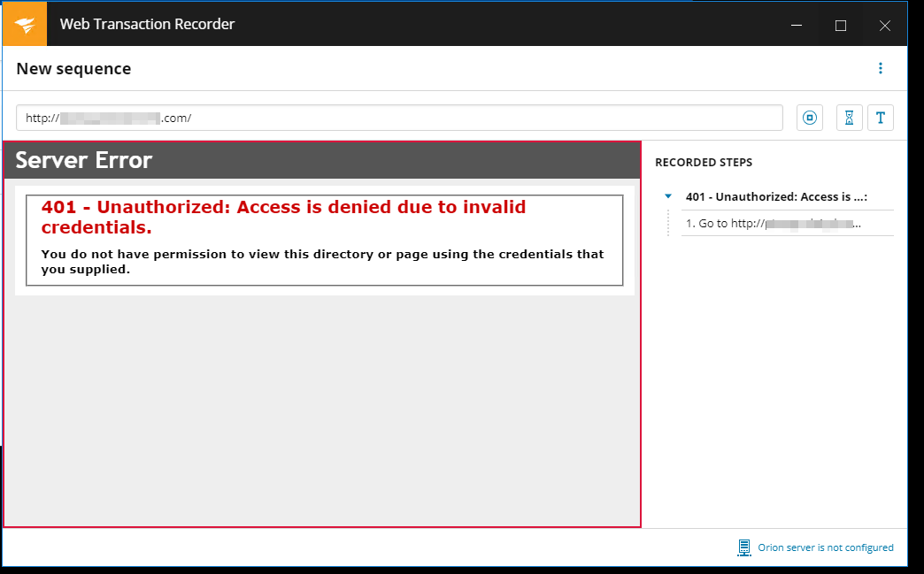Open the sequence options dropdown

[x=881, y=68]
